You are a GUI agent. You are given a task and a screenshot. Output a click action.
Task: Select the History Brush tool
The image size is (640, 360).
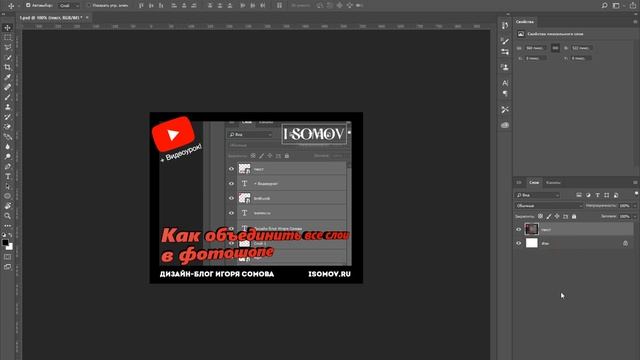click(7, 117)
